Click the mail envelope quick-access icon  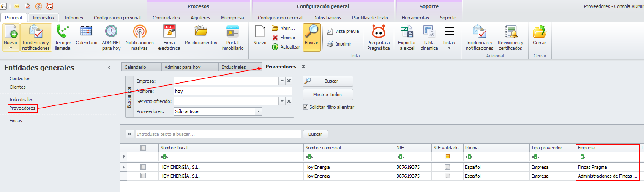click(17, 6)
